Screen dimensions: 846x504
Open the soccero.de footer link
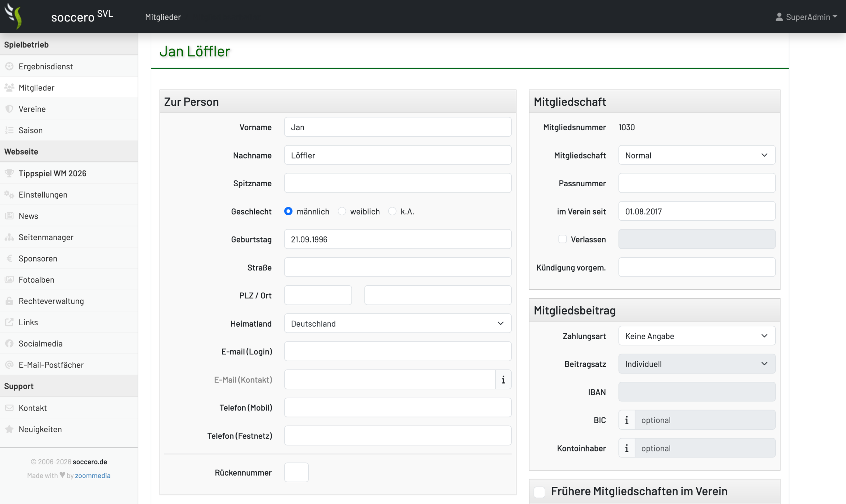click(90, 461)
